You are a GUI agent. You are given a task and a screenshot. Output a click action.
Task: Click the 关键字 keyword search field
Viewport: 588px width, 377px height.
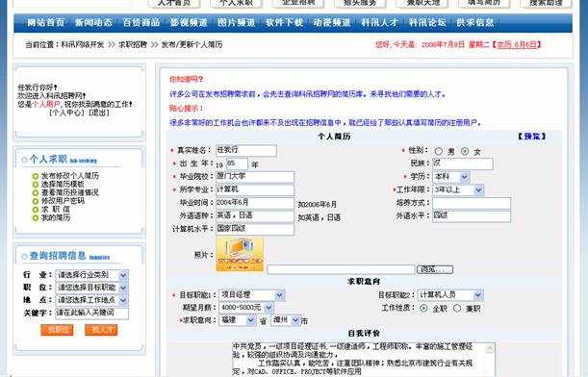pos(91,314)
